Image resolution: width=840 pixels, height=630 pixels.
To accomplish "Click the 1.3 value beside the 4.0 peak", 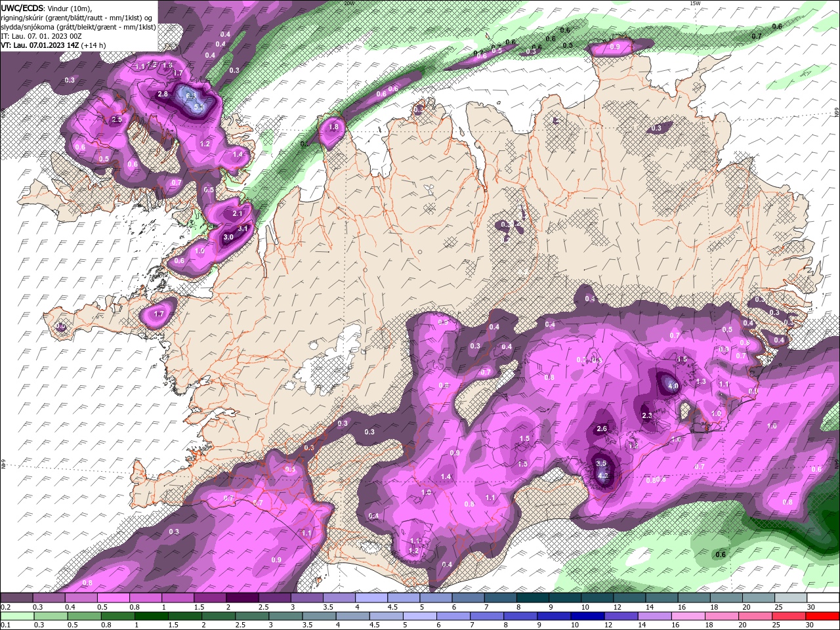I will (700, 381).
